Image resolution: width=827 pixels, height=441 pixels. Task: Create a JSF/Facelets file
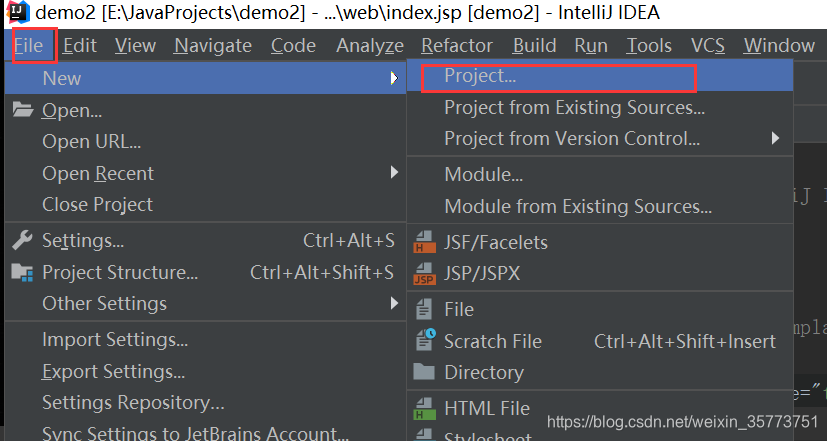coord(600,242)
